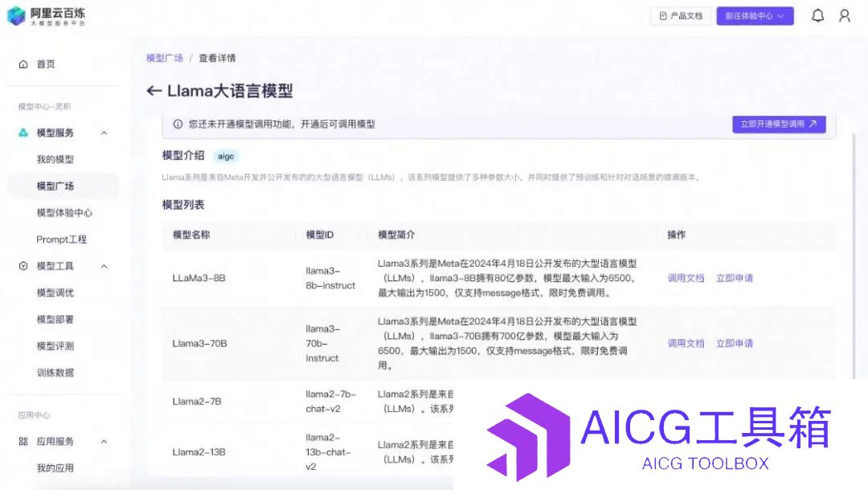Screen dimensions: 868x490
Task: Click the 模型服务 sidebar icon
Action: pyautogui.click(x=23, y=133)
